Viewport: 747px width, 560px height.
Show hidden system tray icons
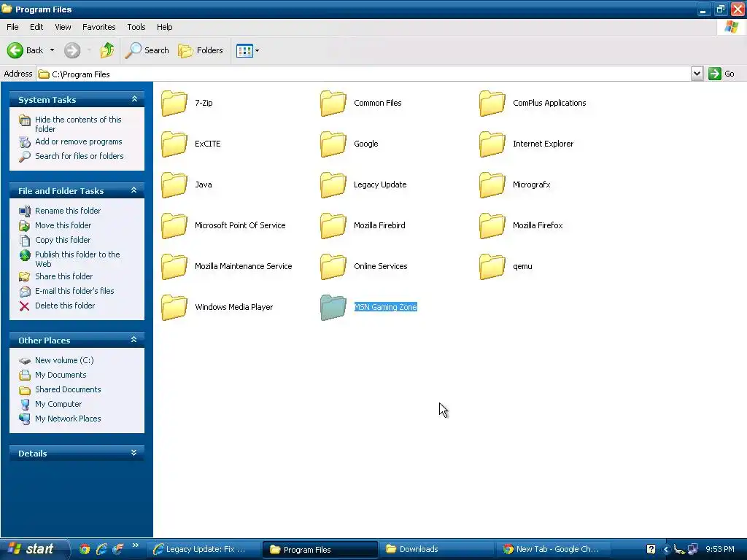coord(666,550)
